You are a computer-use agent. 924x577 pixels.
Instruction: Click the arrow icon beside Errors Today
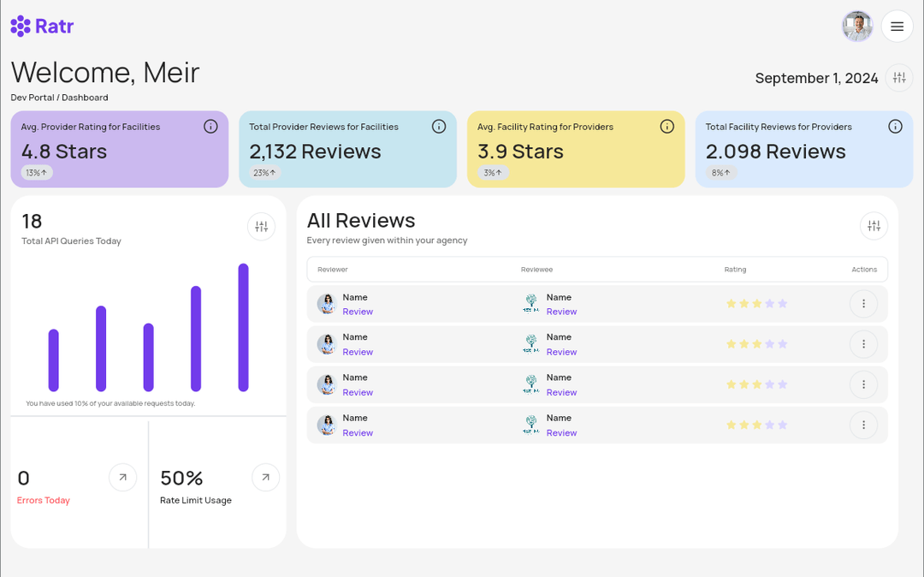(122, 477)
